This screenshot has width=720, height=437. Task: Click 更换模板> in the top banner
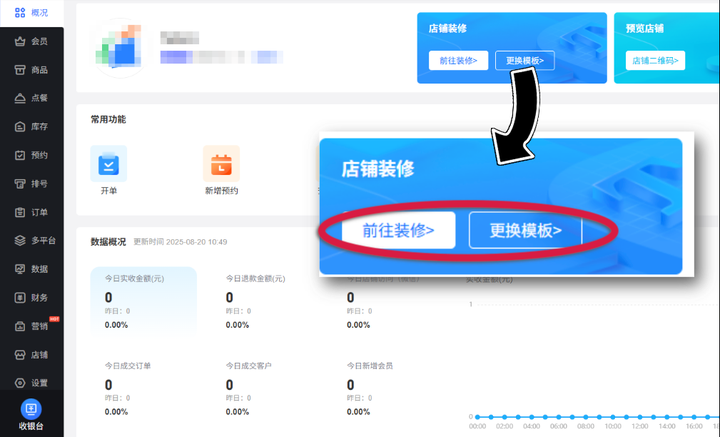tap(525, 61)
